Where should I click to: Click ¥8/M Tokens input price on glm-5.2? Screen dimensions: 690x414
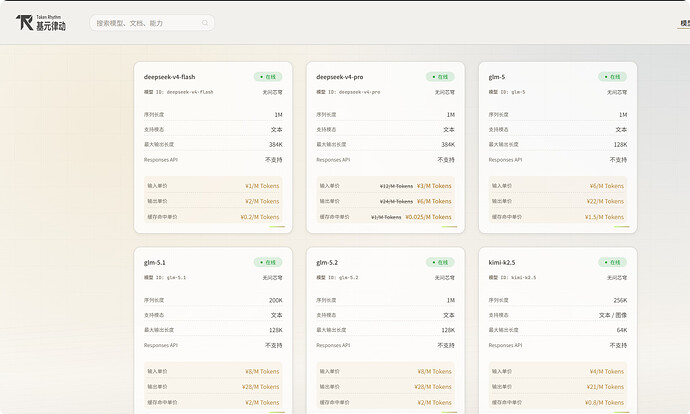[434, 371]
